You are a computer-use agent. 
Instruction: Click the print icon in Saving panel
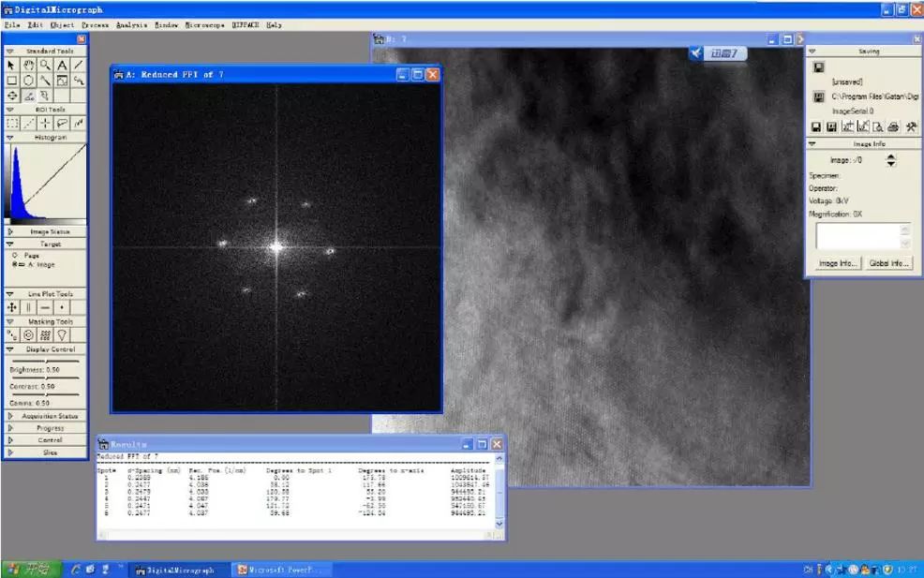(x=893, y=126)
